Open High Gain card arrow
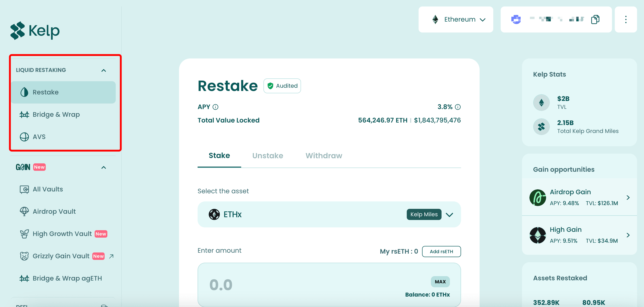Image resolution: width=644 pixels, height=307 pixels. 628,235
